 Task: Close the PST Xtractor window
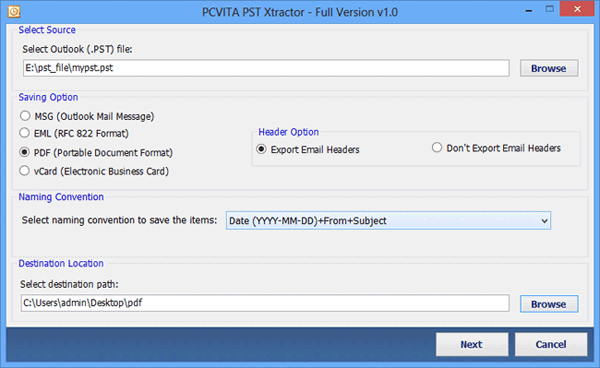577,9
